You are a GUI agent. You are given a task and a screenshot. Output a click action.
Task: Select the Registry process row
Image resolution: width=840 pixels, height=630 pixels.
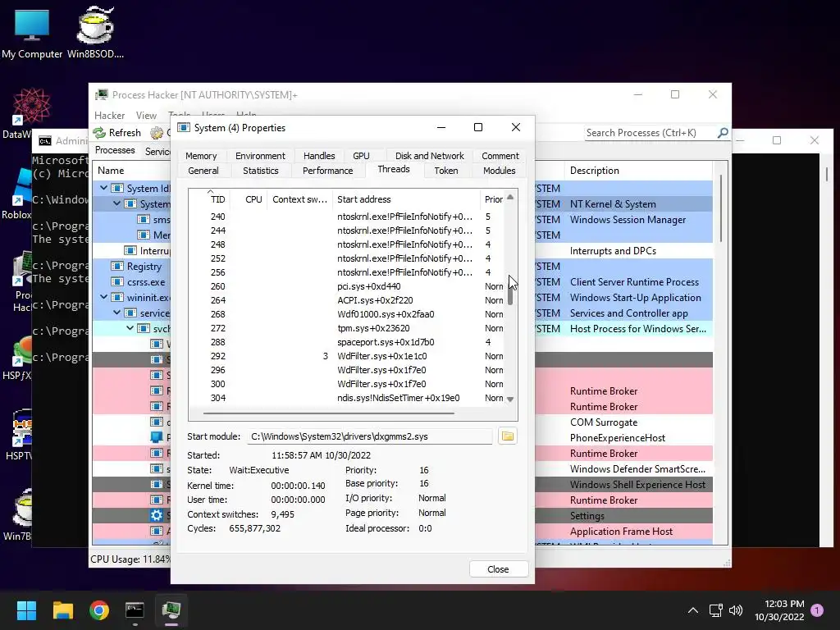click(x=132, y=267)
